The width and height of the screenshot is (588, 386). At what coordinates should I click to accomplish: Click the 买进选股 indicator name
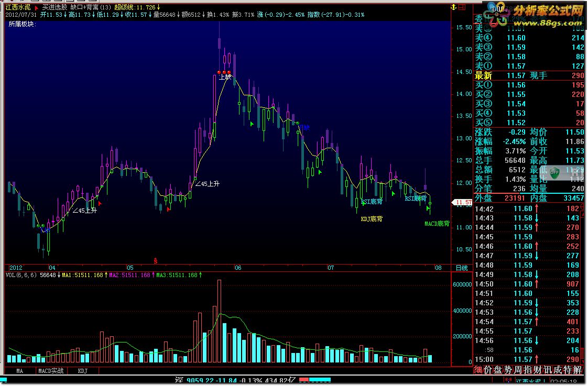coord(55,7)
